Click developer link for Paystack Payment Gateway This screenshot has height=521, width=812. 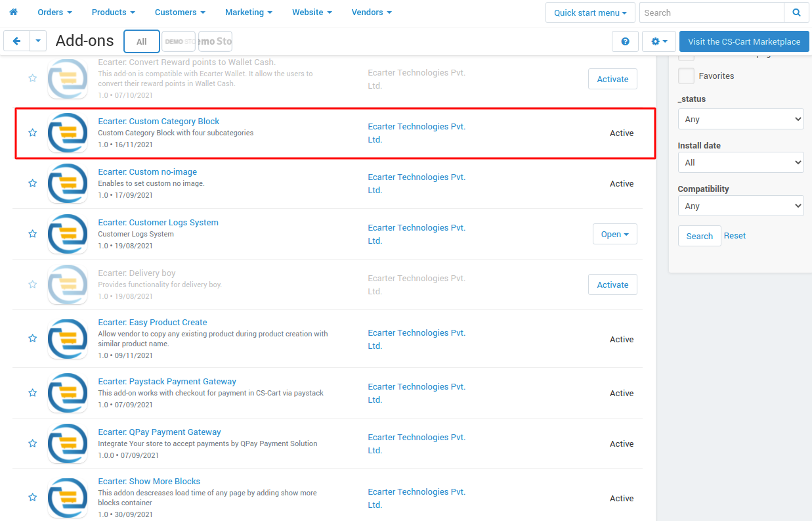coord(416,393)
